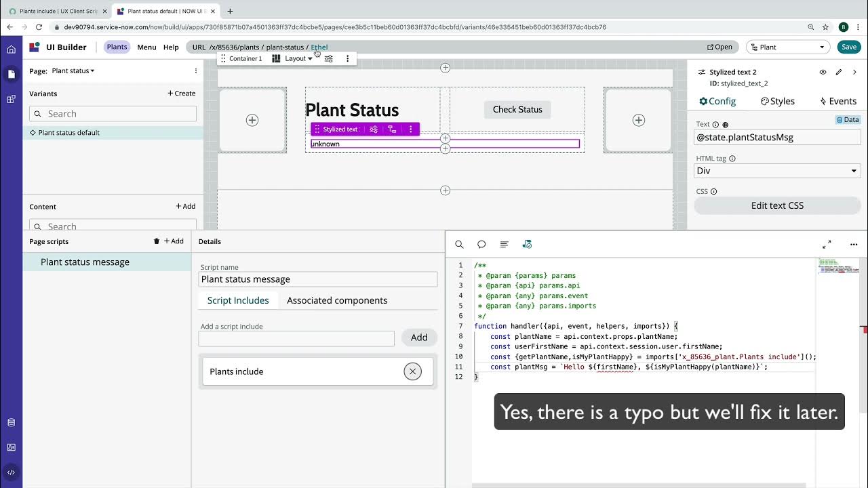868x488 pixels.
Task: Select the Plant status default variant
Action: click(113, 133)
